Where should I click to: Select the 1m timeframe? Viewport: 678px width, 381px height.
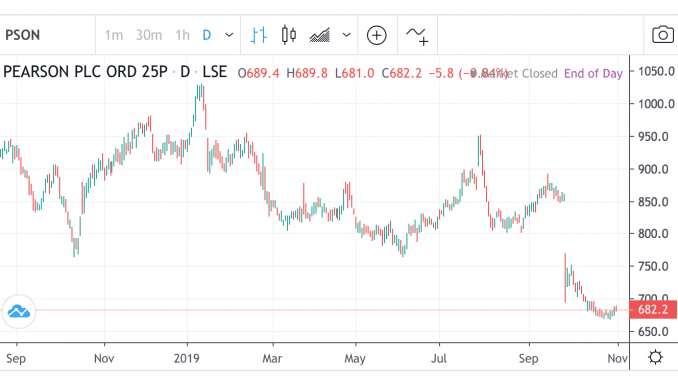[114, 35]
